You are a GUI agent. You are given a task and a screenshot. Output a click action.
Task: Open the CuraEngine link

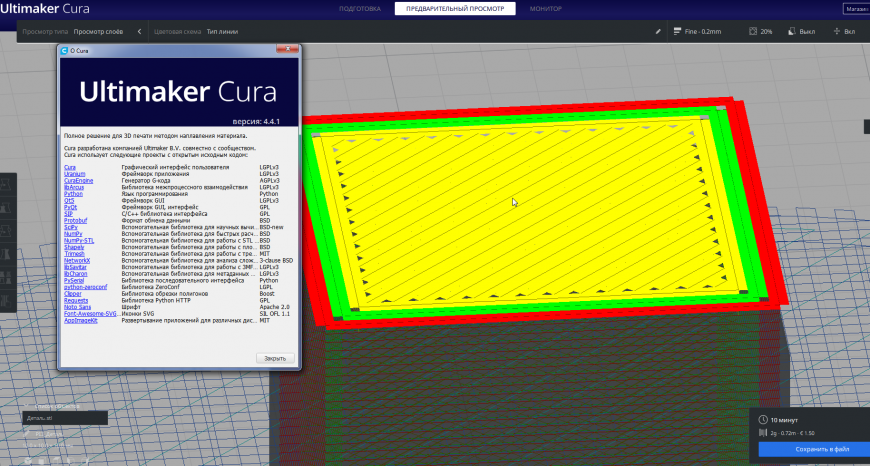click(78, 180)
